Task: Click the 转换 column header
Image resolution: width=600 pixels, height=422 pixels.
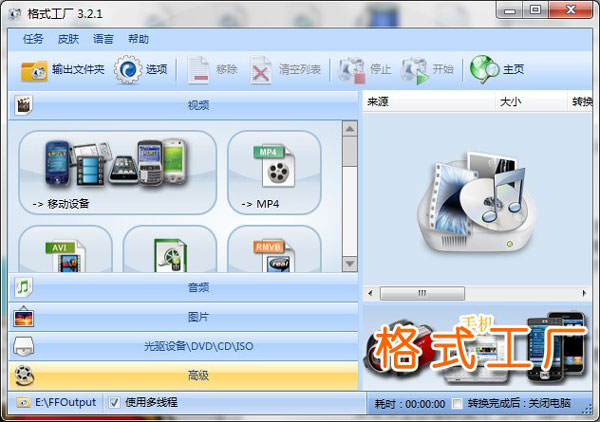Action: click(x=580, y=102)
